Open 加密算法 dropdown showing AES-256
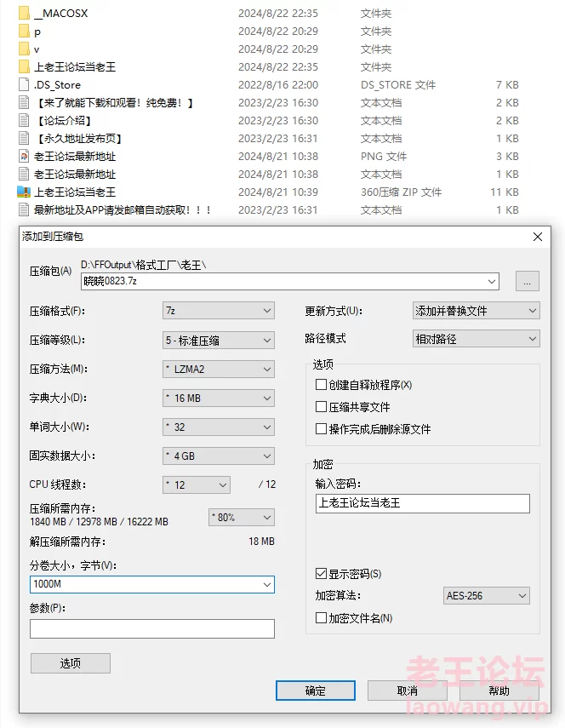Screen dimensions: 565x728 point(486,596)
